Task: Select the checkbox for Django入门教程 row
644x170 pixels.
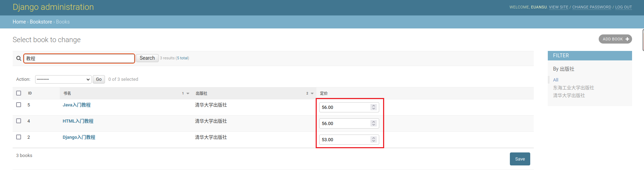Action: (x=19, y=137)
